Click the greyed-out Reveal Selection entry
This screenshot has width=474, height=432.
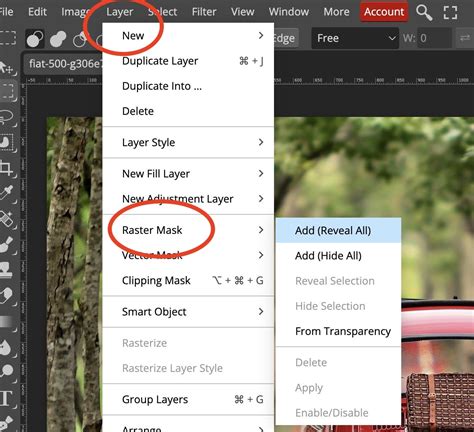coord(338,281)
